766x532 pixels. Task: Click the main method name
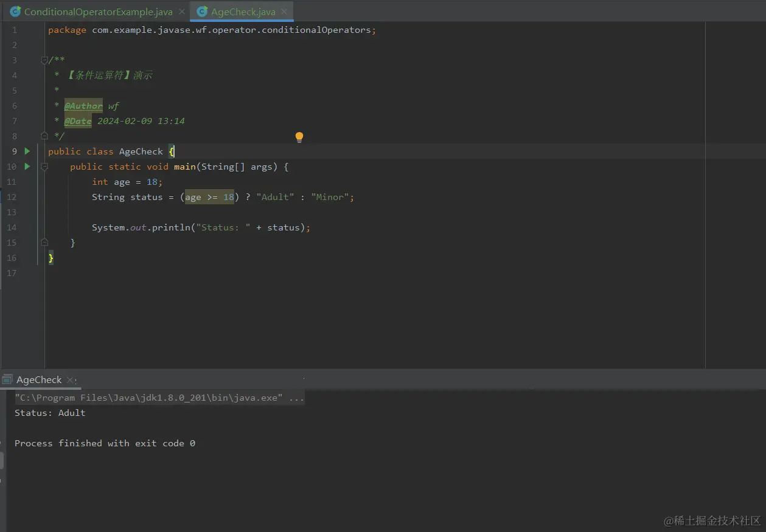click(x=185, y=167)
